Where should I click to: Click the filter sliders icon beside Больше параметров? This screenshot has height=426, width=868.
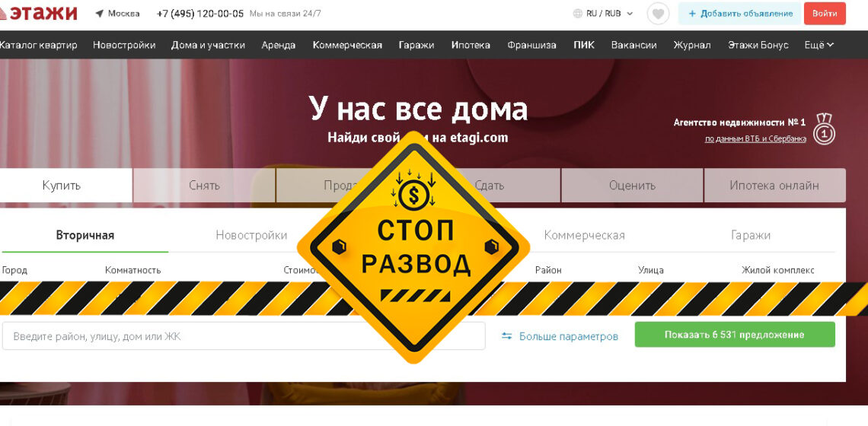(506, 335)
